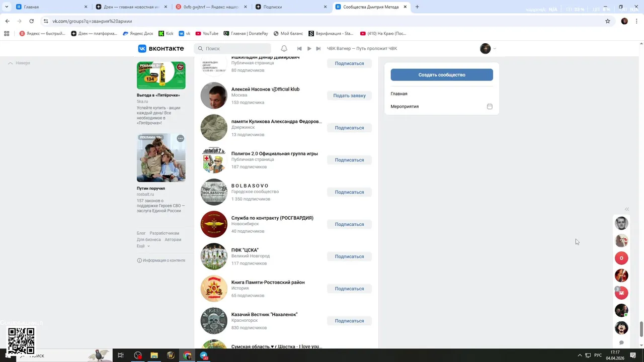The height and width of the screenshot is (362, 644).
Task: Open the Казачий Вестник skull avatar
Action: pyautogui.click(x=214, y=321)
